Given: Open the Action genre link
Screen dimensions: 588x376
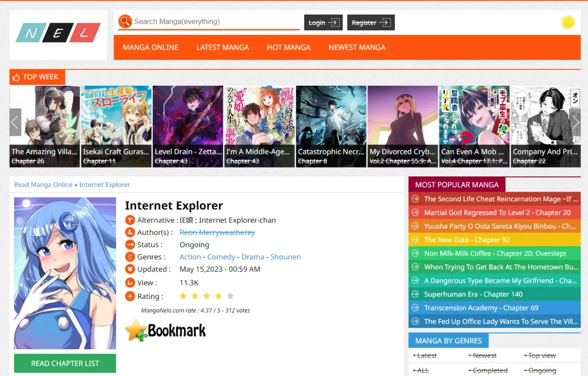Looking at the screenshot, I should [x=190, y=257].
